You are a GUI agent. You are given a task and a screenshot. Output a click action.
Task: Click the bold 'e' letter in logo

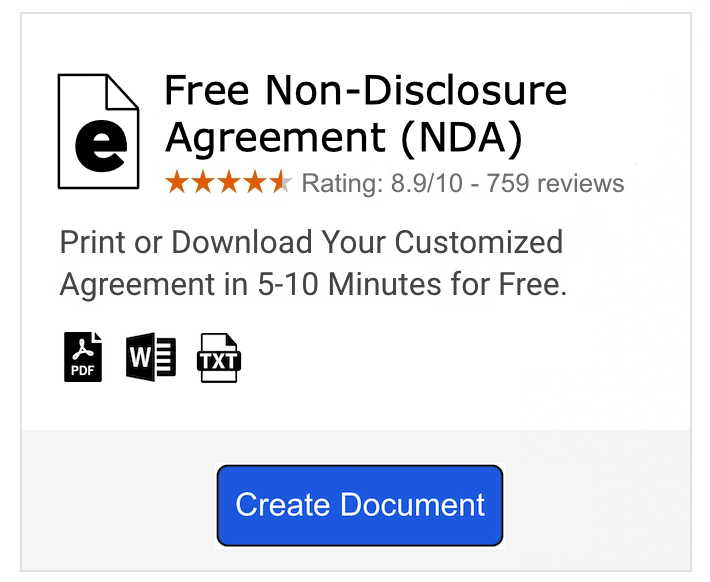101,146
